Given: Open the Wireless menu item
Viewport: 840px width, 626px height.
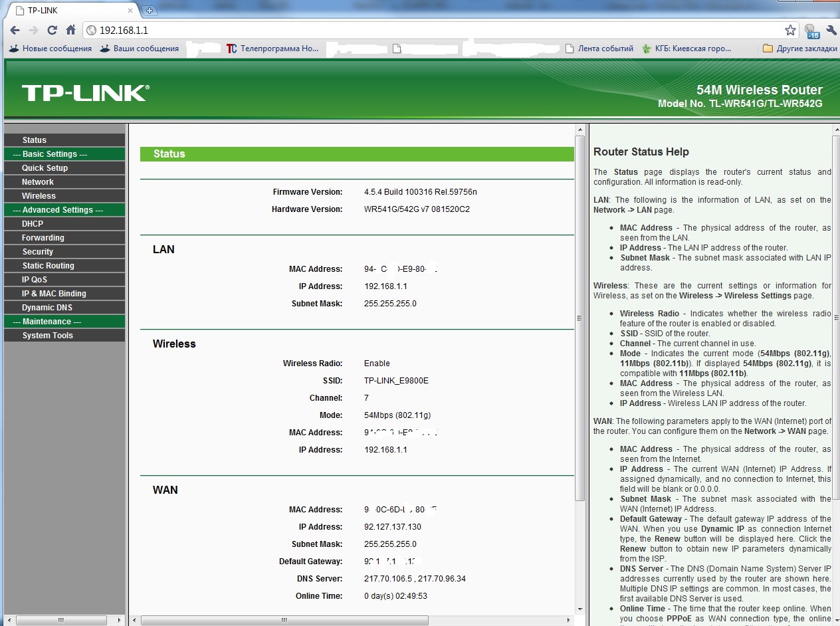Looking at the screenshot, I should coord(64,196).
